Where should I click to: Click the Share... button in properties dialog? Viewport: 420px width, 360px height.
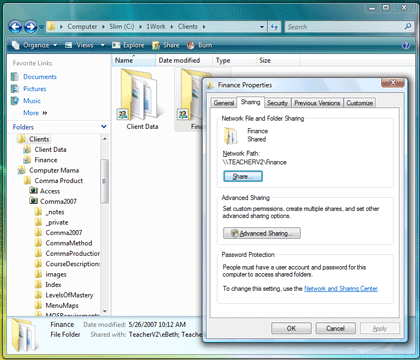coord(243,176)
